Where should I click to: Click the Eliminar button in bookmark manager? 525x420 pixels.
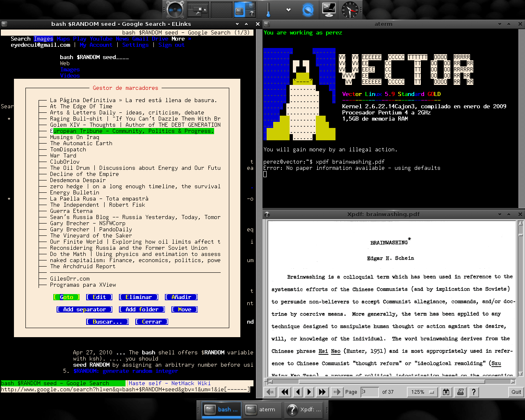(139, 297)
